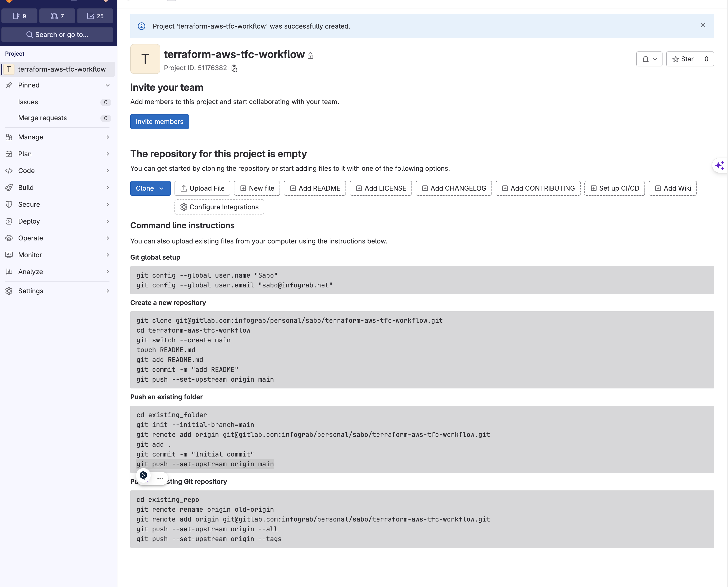Open Issues in the sidebar
Screen dimensions: 728x587
pos(28,102)
